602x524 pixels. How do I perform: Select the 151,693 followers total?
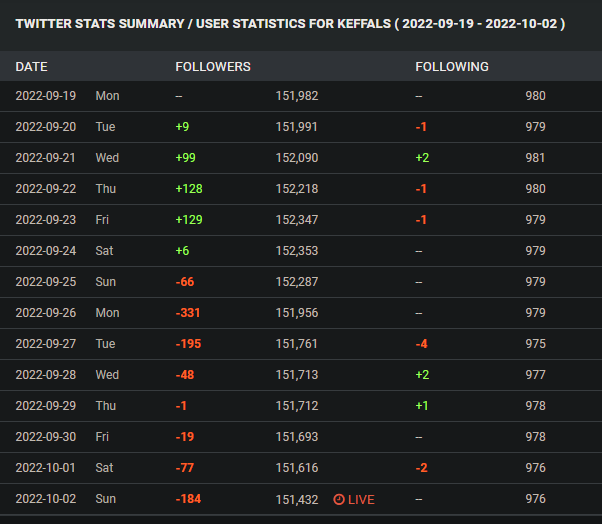pyautogui.click(x=297, y=437)
